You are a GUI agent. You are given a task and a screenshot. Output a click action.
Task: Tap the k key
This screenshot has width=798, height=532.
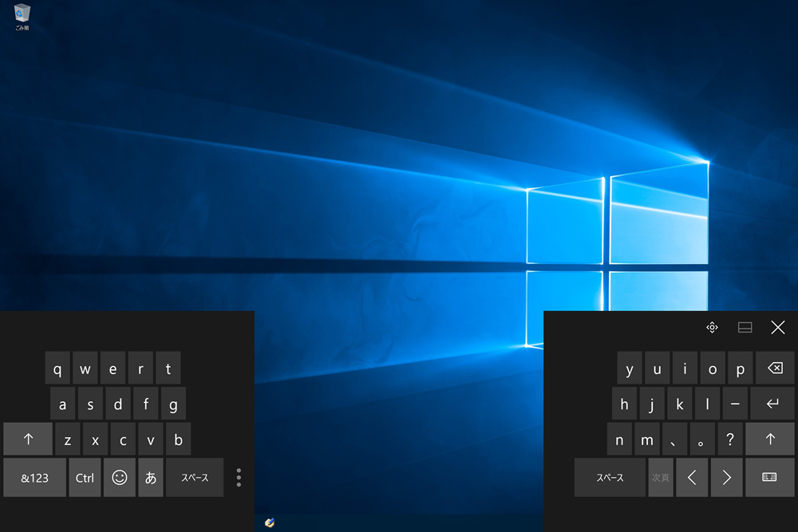[680, 404]
